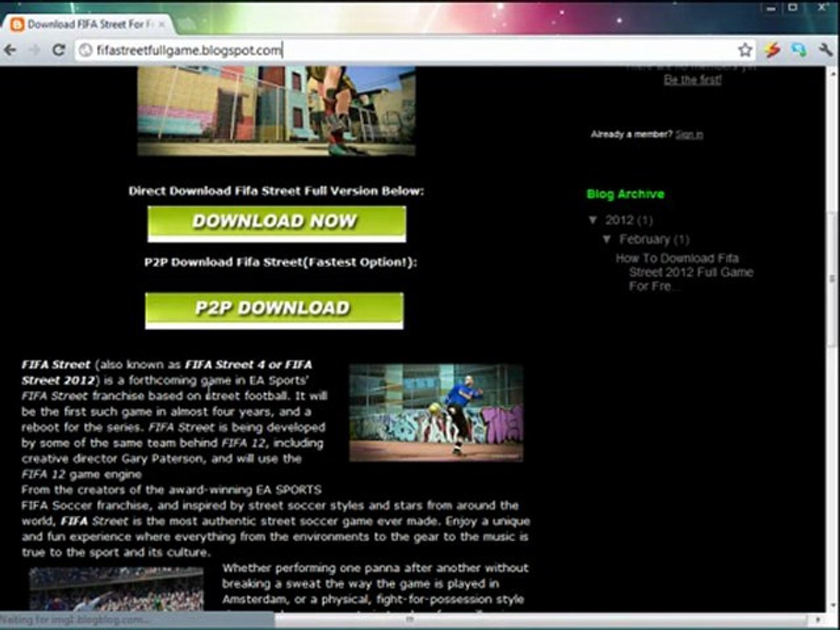Click the green P2P DOWNLOAD button
The width and height of the screenshot is (840, 630).
274,310
